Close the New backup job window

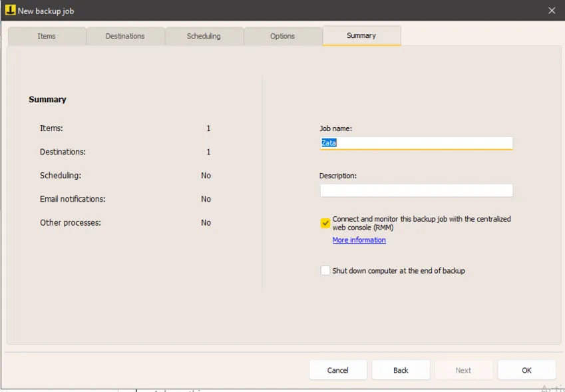click(552, 11)
